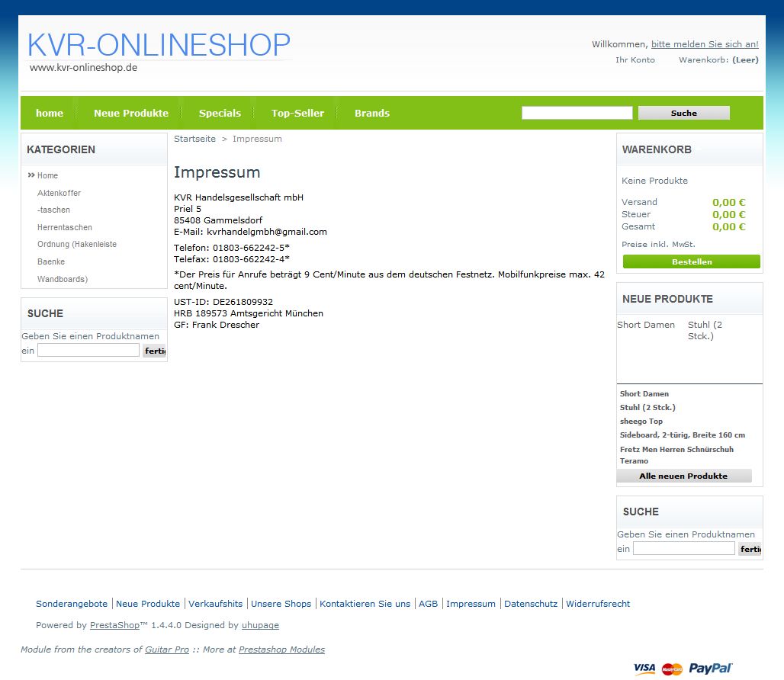This screenshot has width=784, height=680.
Task: Open Sideboard 2-türig product link
Action: (x=682, y=435)
